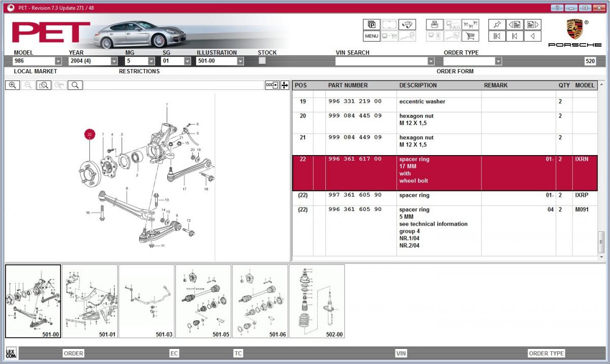
Task: Click the MENU button
Action: [372, 36]
